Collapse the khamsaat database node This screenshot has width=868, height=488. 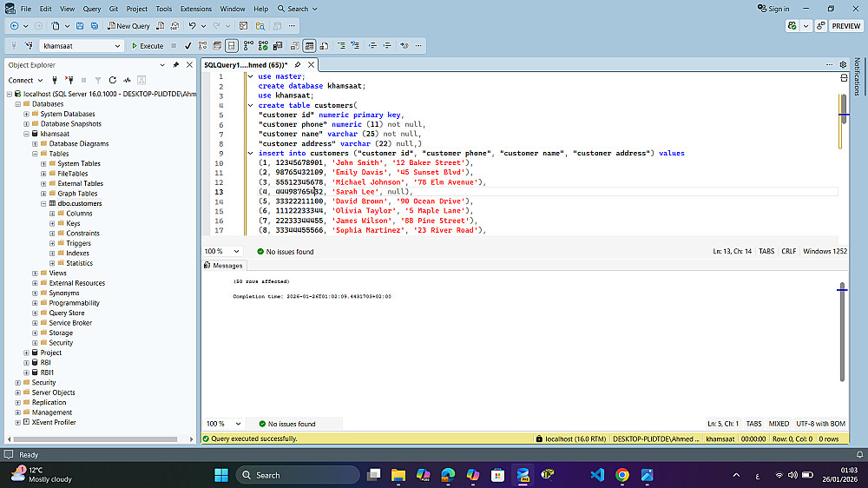[x=26, y=135]
